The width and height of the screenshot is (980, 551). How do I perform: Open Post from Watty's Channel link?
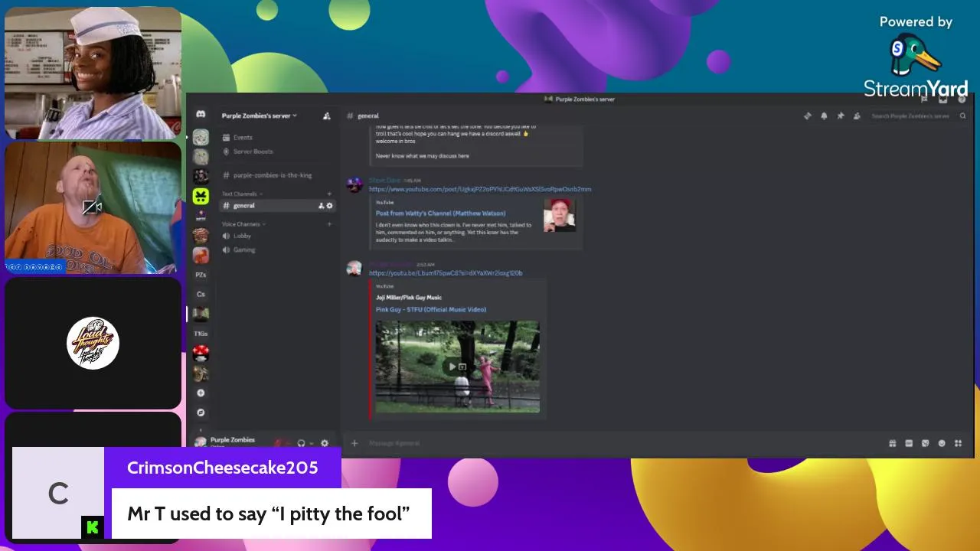coord(440,214)
